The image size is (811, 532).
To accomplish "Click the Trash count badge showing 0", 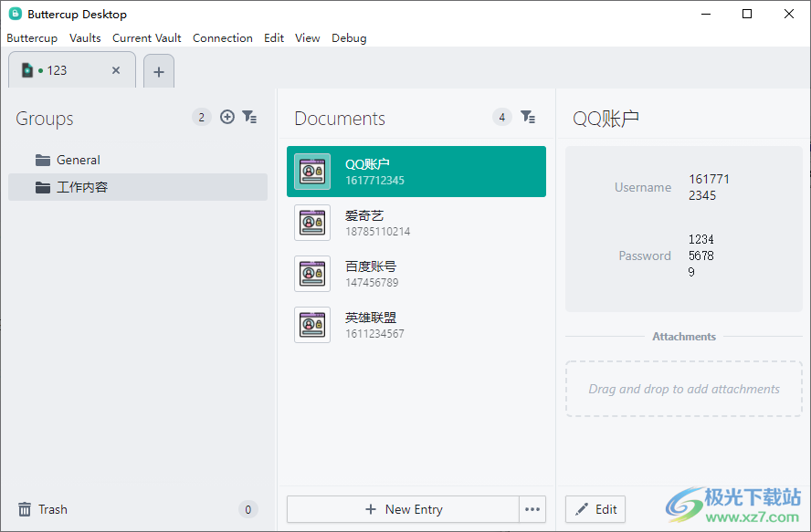I will (248, 510).
